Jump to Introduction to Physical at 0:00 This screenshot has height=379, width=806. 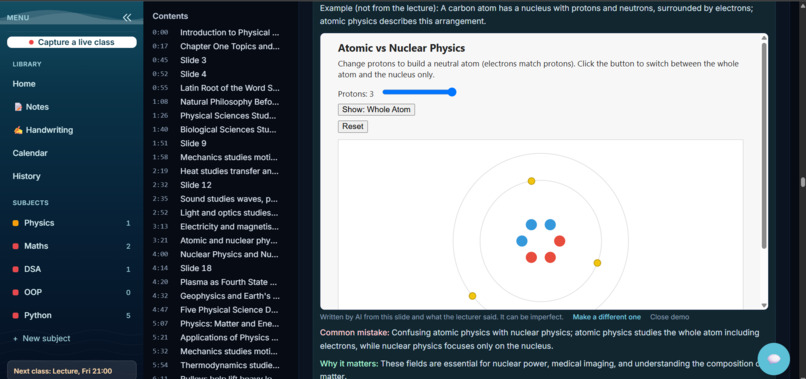click(x=216, y=32)
